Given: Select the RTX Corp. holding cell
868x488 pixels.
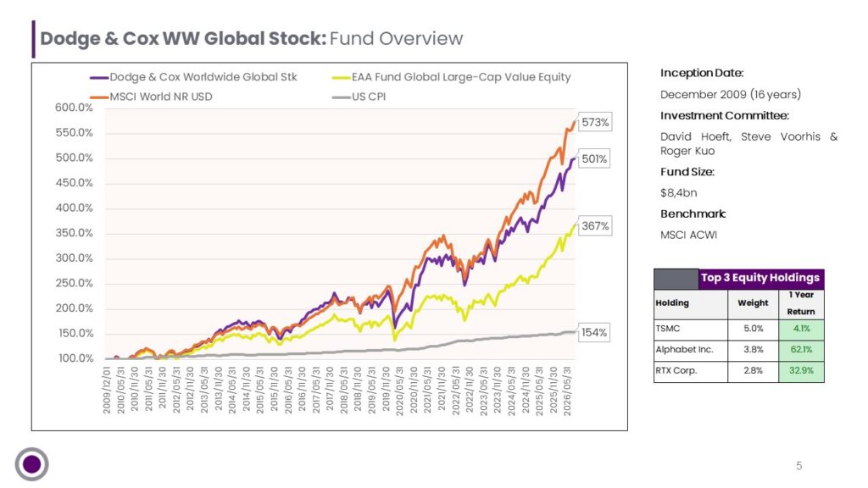Looking at the screenshot, I should point(690,371).
